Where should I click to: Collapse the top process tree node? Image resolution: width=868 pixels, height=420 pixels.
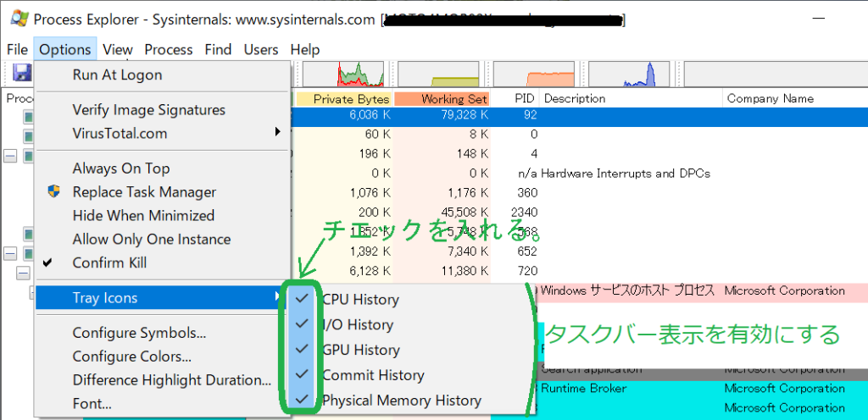tap(10, 156)
